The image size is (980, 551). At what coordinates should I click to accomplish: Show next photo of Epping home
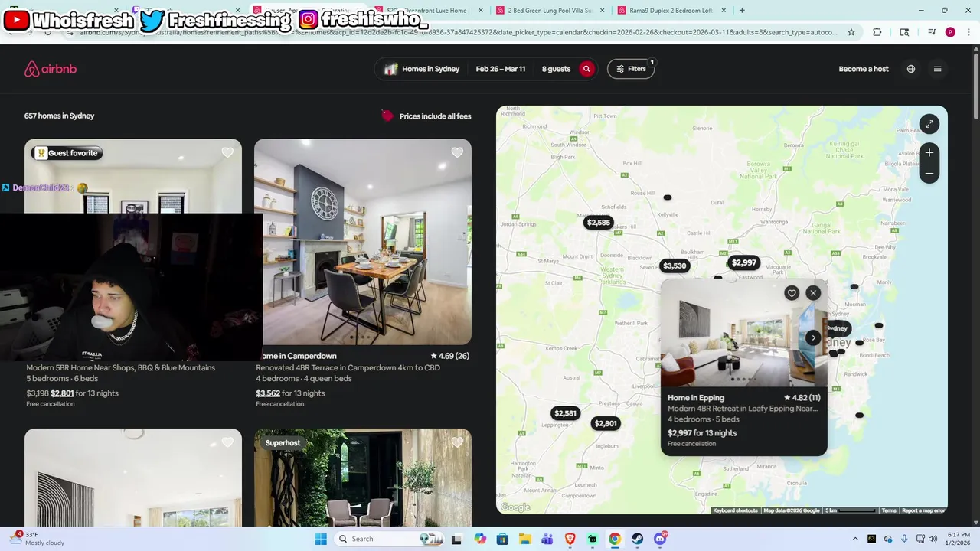(x=813, y=337)
